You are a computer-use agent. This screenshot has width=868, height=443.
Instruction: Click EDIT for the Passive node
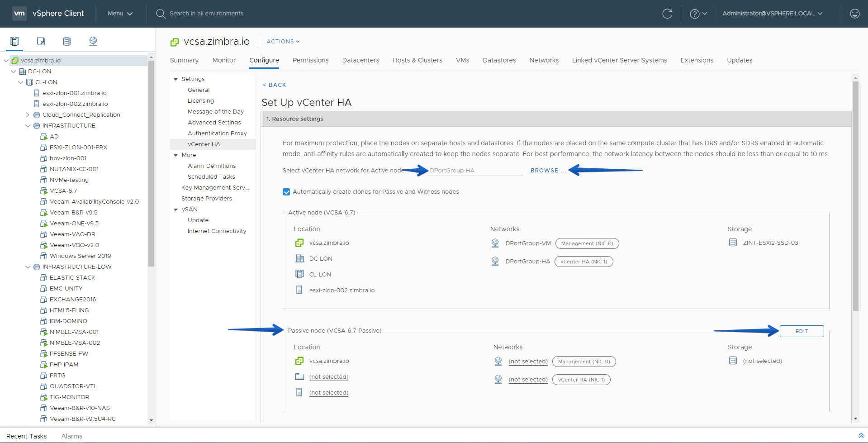(802, 331)
